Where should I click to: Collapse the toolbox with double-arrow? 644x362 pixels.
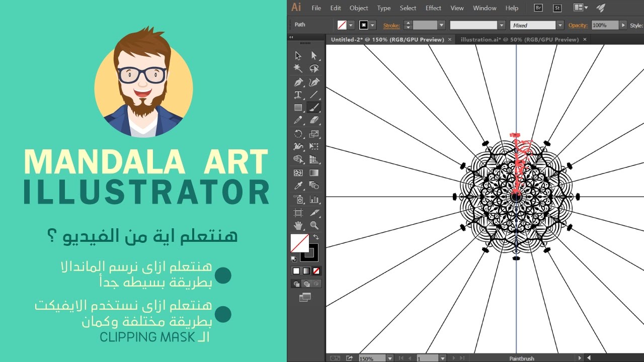pos(291,38)
